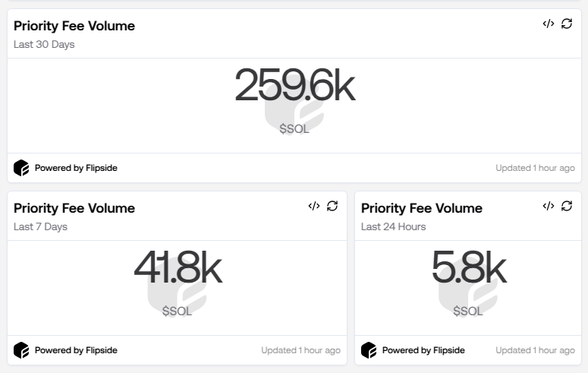Click the Last 7 Days subtitle

[x=40, y=226]
